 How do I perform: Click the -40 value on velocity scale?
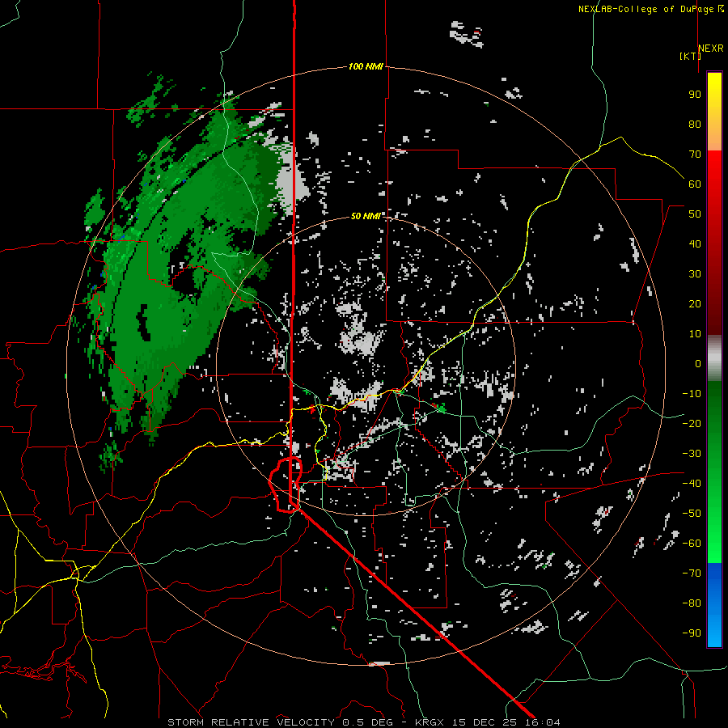click(692, 484)
